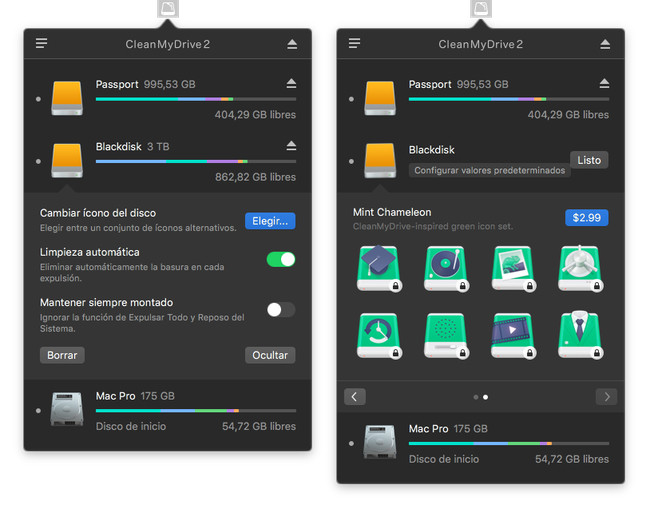Click Passport storage usage bar in left panel
650x525 pixels.
tap(196, 99)
